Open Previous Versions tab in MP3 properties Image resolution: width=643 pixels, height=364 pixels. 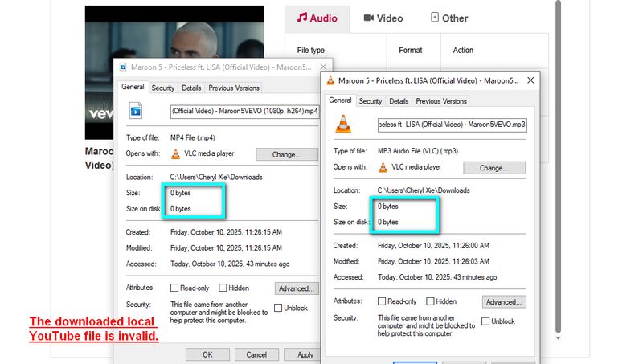[x=441, y=101]
